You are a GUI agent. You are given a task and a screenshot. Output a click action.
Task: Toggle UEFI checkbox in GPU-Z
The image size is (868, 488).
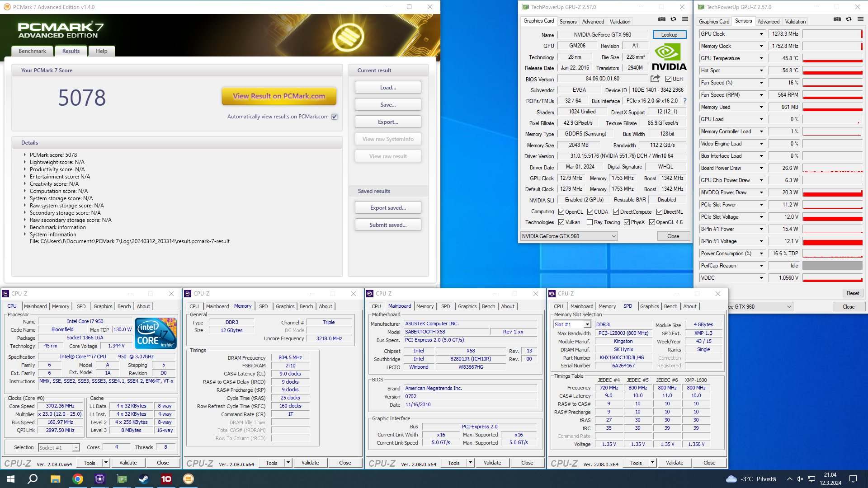click(668, 79)
